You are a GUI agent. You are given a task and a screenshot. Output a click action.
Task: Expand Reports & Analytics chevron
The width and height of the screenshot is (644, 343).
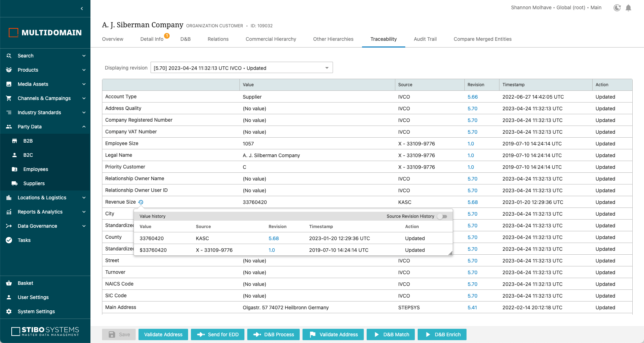(x=84, y=212)
